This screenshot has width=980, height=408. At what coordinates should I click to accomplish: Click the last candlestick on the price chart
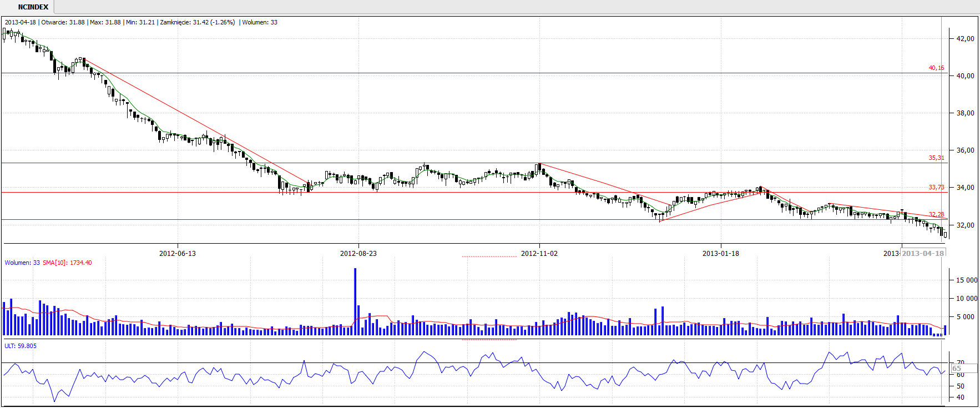click(945, 234)
